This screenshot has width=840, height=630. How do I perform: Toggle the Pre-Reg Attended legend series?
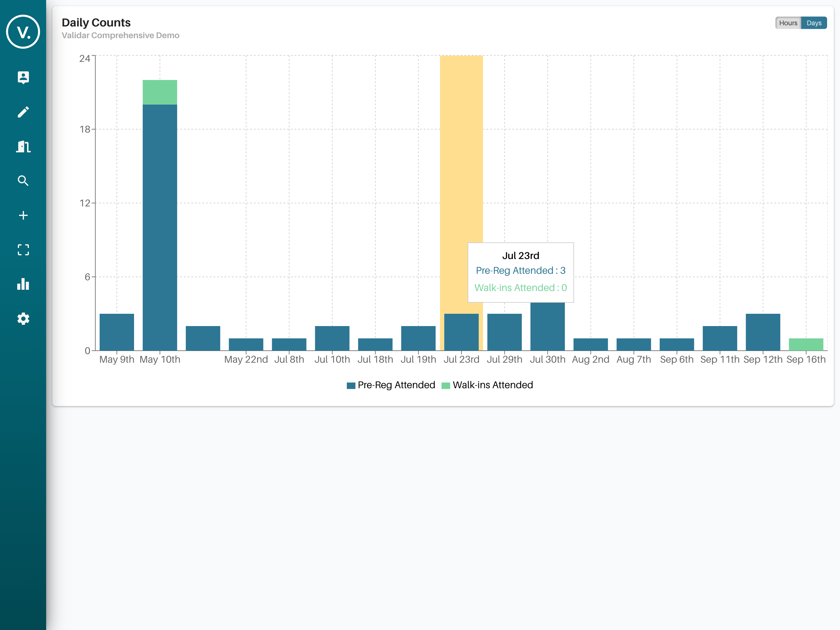coord(391,385)
